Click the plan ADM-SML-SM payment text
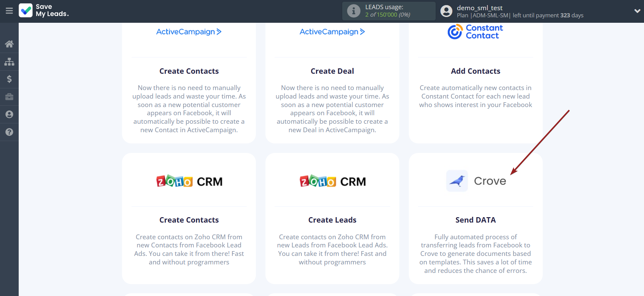Screen dimensions: 644x296 (x=520, y=15)
